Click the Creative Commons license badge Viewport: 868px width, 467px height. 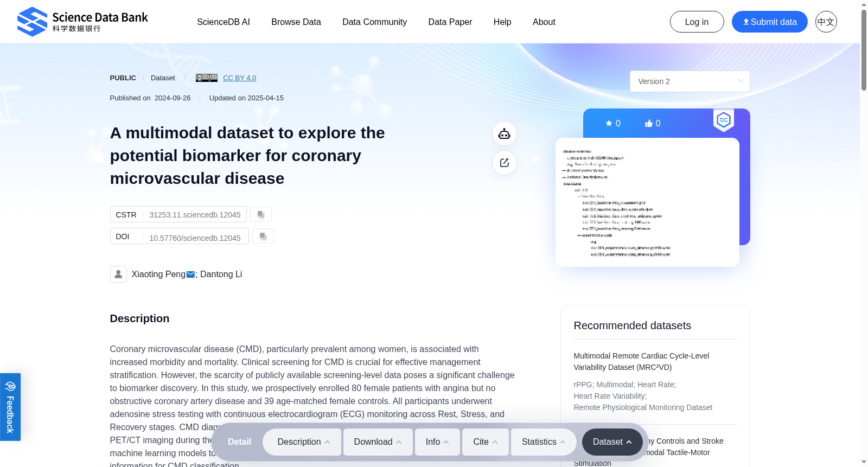207,78
